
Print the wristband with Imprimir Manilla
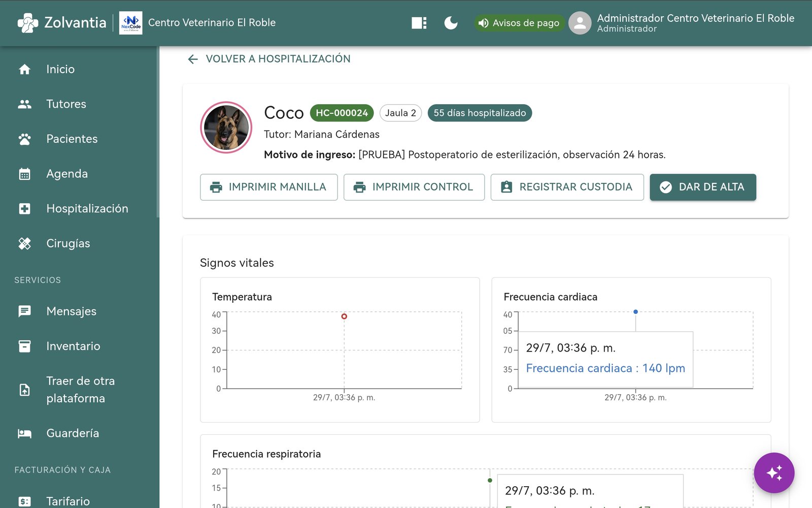tap(269, 187)
